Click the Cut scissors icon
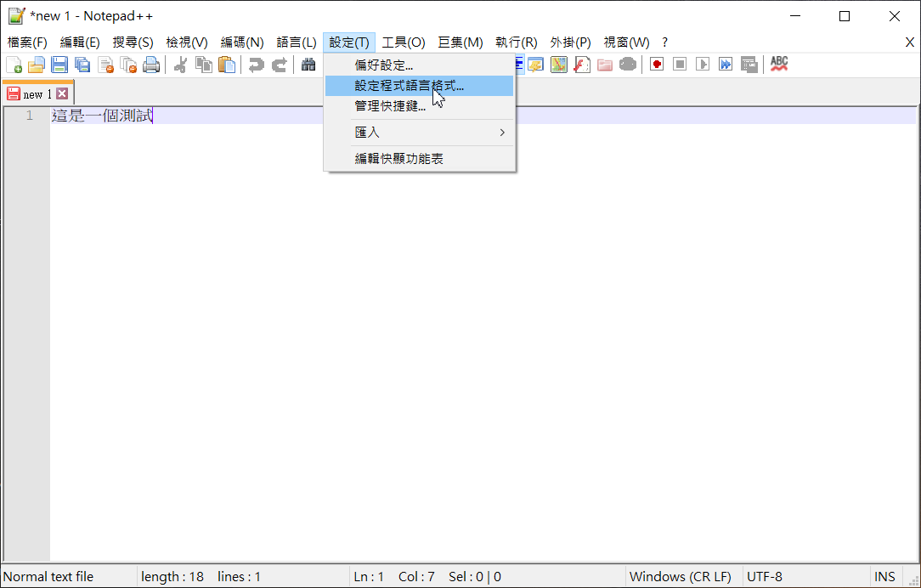The image size is (921, 588). [180, 65]
